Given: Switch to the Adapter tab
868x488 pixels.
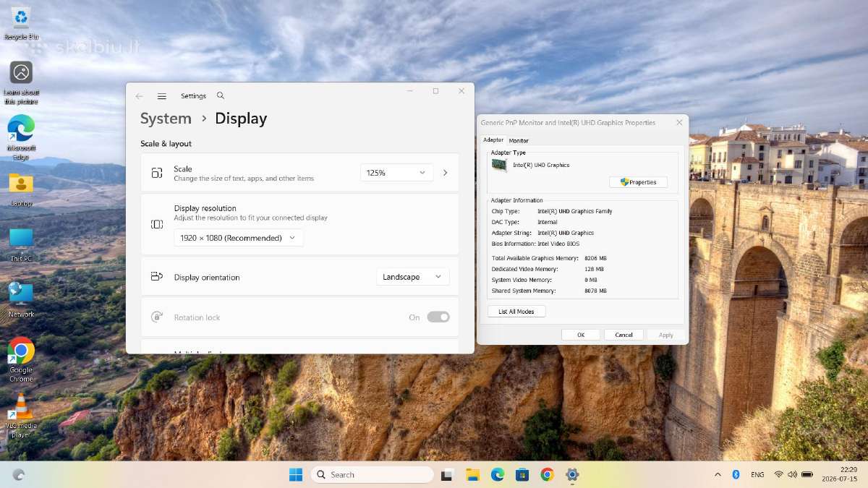Looking at the screenshot, I should click(493, 140).
